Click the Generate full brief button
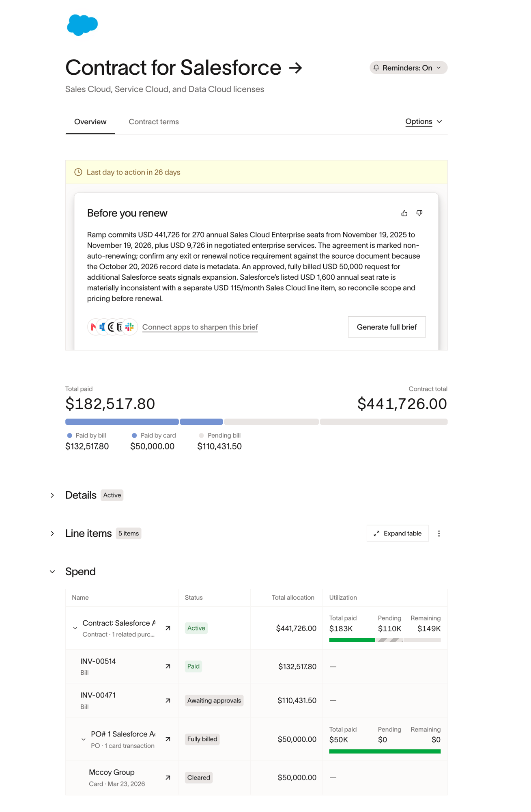 coord(387,327)
